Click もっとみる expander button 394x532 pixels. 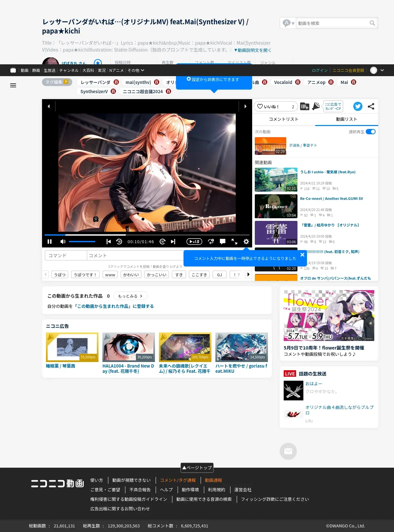coord(131,296)
